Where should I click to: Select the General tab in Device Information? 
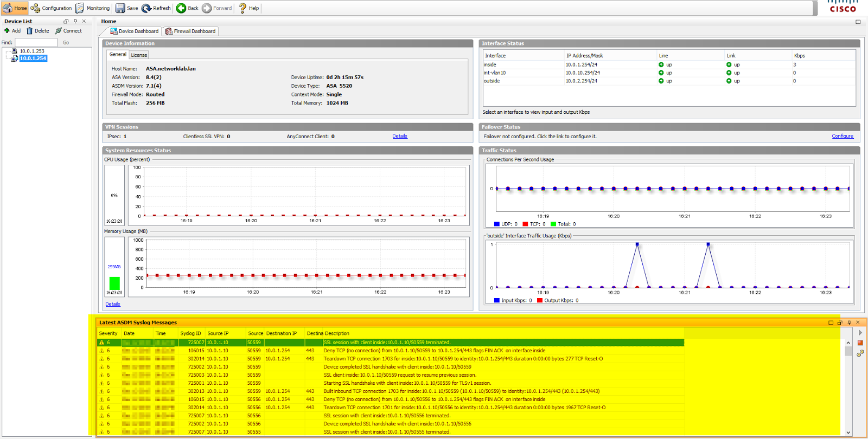point(117,55)
